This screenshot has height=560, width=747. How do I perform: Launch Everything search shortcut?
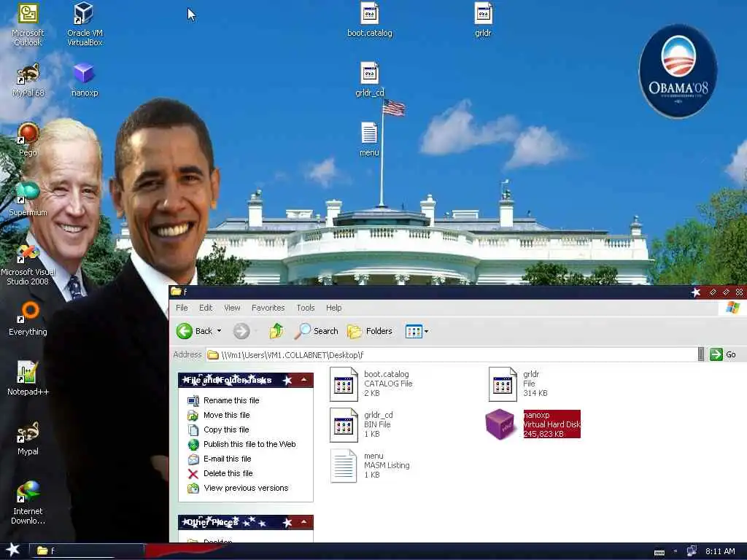click(x=28, y=319)
